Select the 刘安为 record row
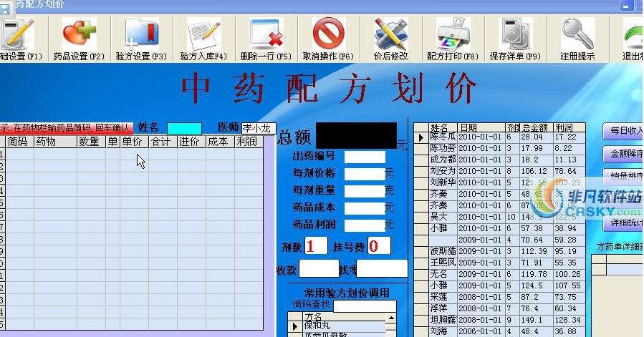644x337 pixels. [x=499, y=171]
